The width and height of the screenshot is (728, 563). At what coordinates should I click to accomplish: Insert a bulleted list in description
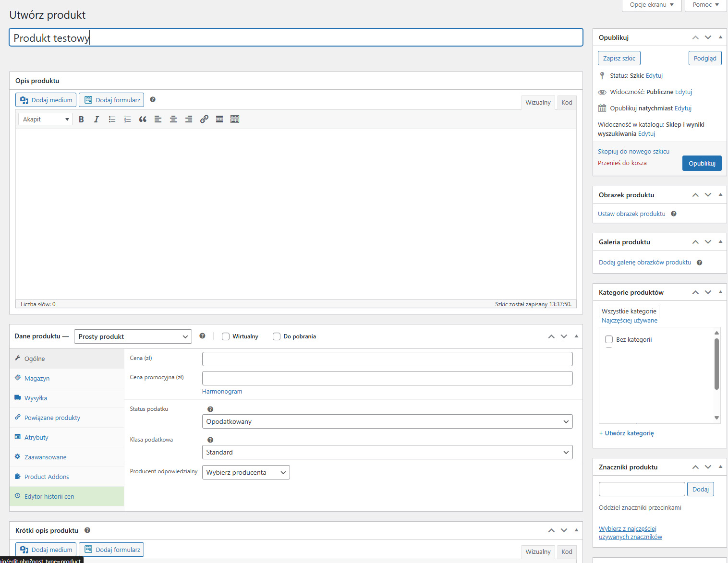coord(112,120)
